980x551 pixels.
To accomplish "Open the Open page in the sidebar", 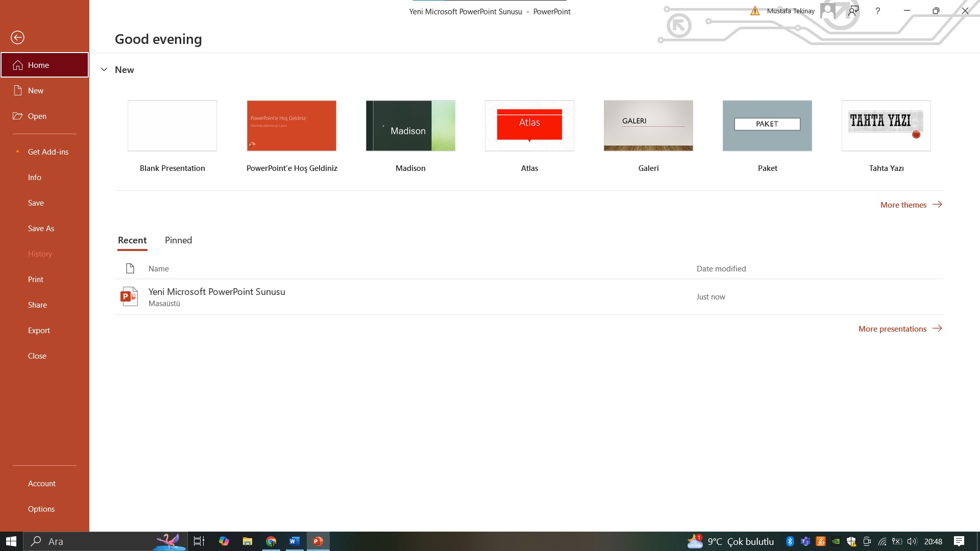I will [44, 116].
